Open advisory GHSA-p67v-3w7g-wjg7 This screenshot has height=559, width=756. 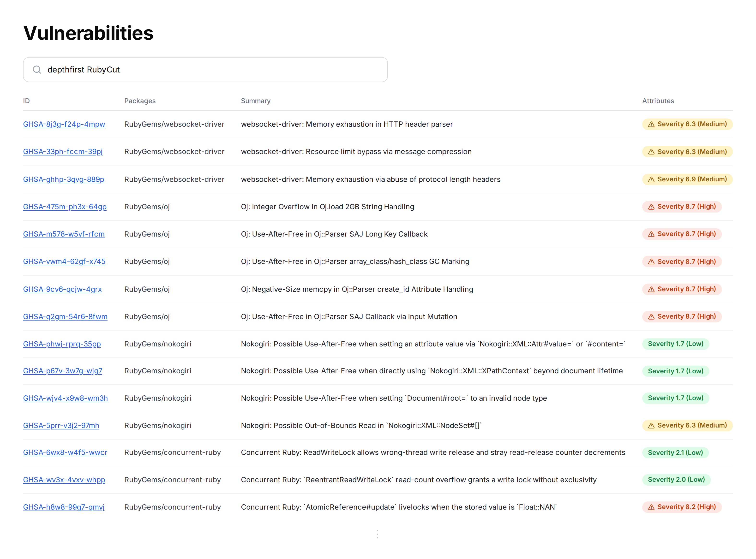coord(63,371)
